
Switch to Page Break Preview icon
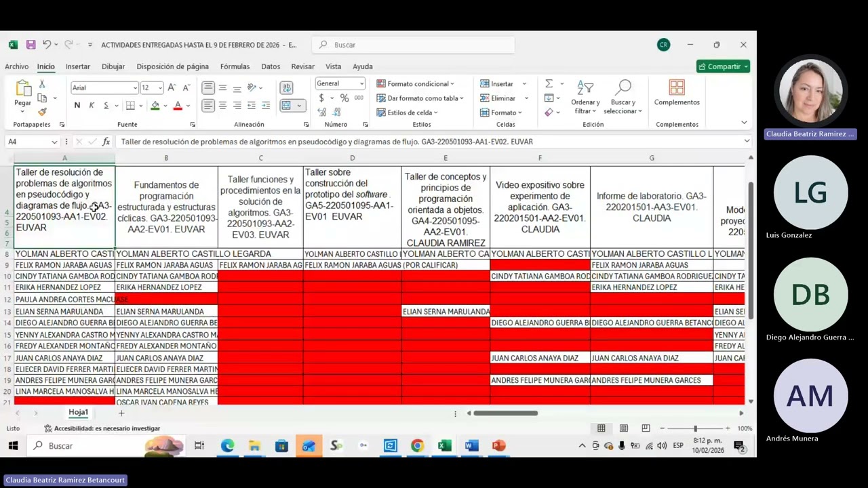pyautogui.click(x=646, y=428)
